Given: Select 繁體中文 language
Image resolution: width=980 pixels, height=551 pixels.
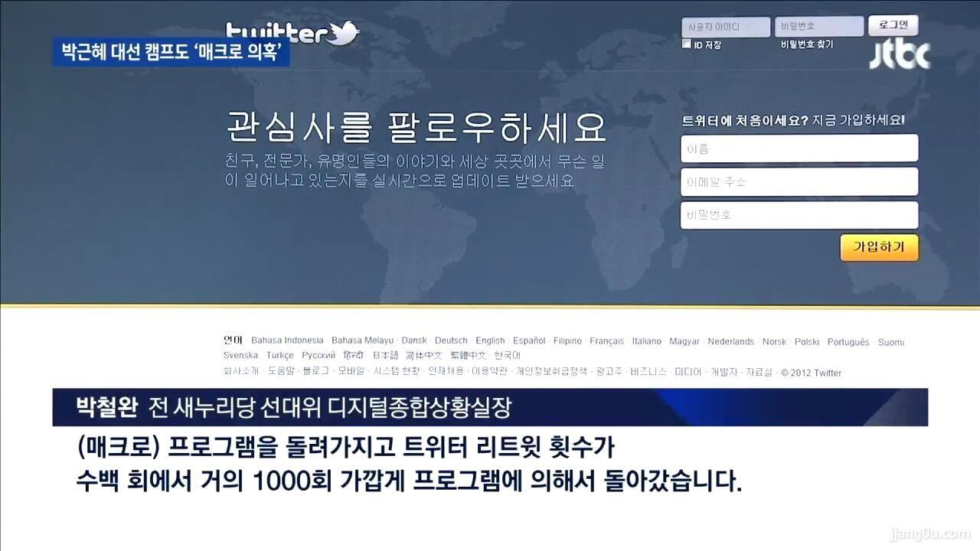Looking at the screenshot, I should tap(468, 355).
